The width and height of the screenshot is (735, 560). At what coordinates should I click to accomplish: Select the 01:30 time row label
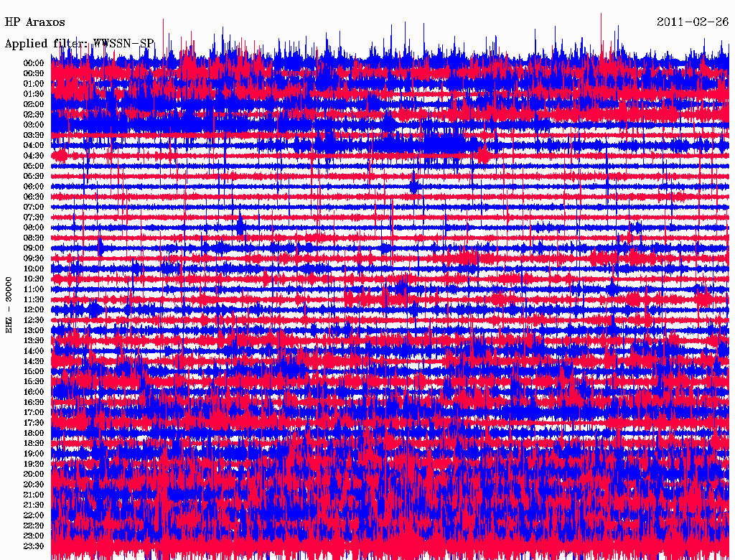(x=33, y=93)
